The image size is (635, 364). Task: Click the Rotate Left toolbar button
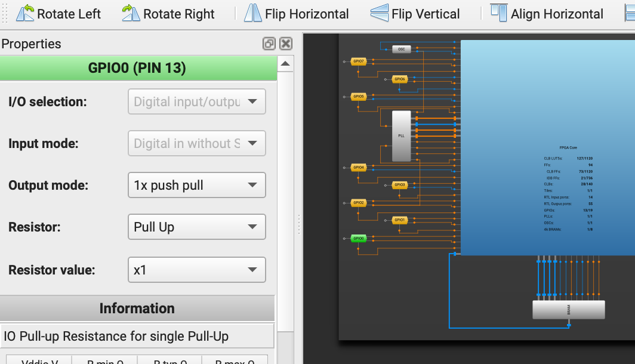tap(58, 14)
